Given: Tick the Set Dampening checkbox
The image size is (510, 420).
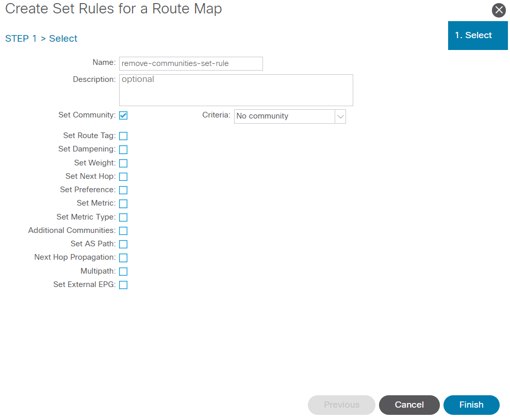Looking at the screenshot, I should (x=123, y=149).
